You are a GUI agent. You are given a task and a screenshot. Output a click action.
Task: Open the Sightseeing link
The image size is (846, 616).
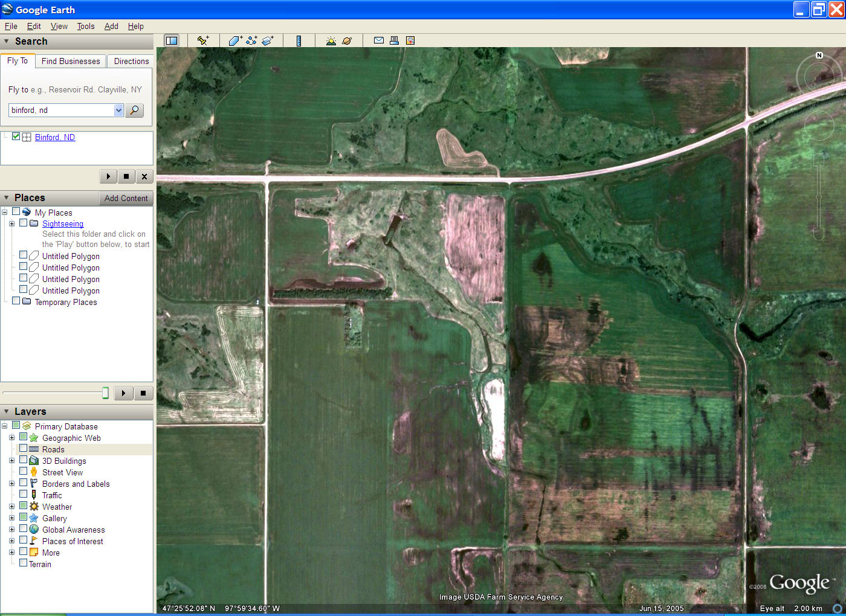point(63,223)
